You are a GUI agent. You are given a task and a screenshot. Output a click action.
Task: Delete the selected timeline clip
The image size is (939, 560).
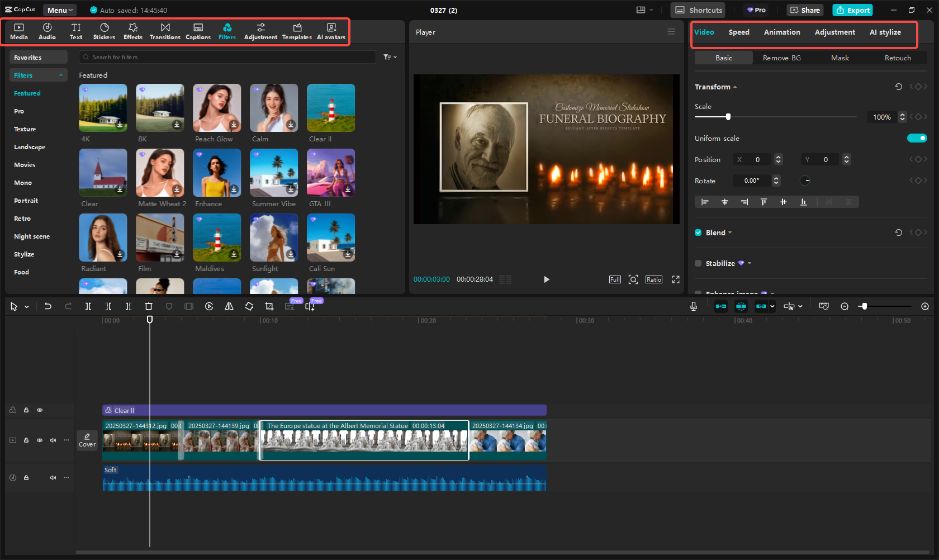coord(149,306)
